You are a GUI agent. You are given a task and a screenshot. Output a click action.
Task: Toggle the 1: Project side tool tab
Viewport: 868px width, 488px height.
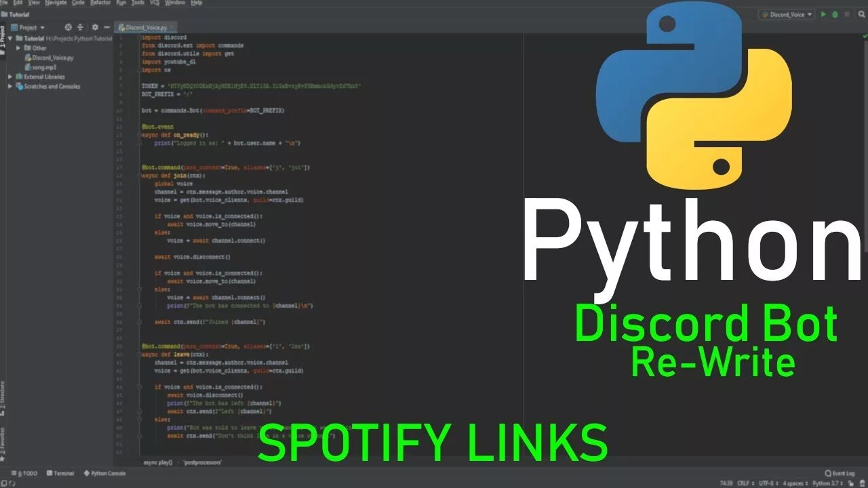click(x=3, y=41)
